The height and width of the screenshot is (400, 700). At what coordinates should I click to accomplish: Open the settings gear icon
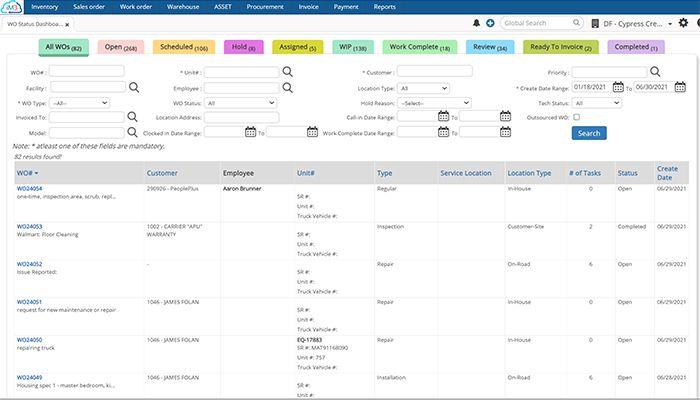[x=683, y=23]
